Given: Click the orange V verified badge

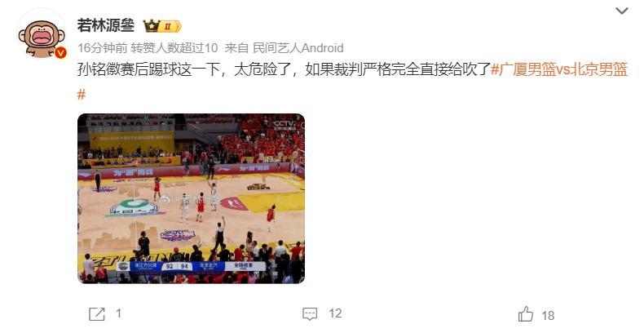Looking at the screenshot, I should [x=60, y=52].
